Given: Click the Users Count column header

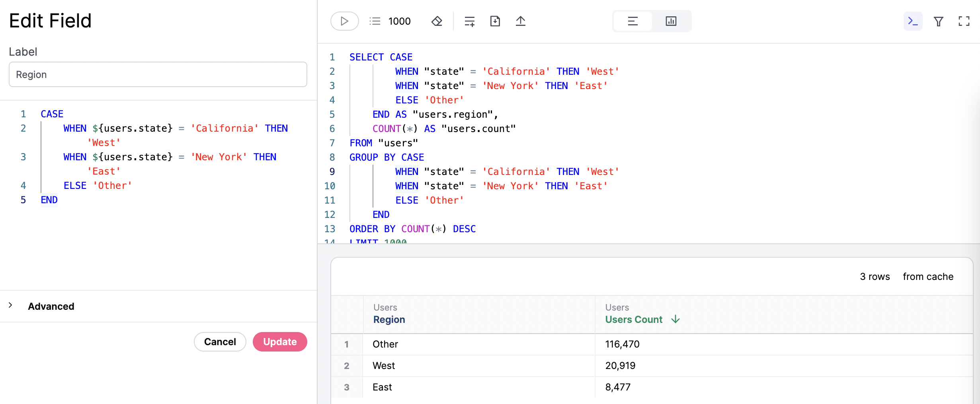Looking at the screenshot, I should coord(634,319).
